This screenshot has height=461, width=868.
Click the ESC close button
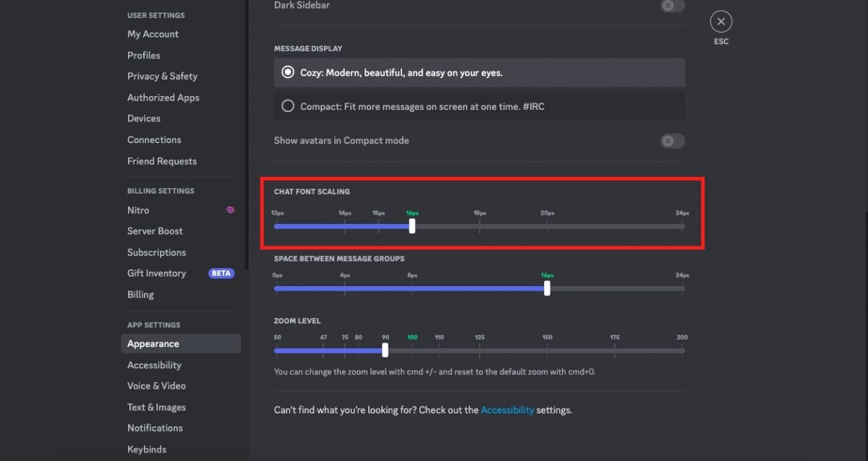pos(720,21)
